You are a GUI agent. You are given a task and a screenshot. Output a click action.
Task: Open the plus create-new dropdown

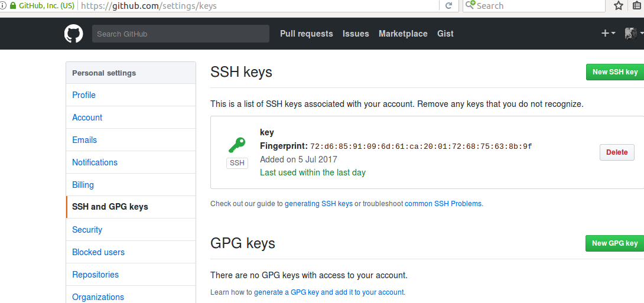point(608,34)
